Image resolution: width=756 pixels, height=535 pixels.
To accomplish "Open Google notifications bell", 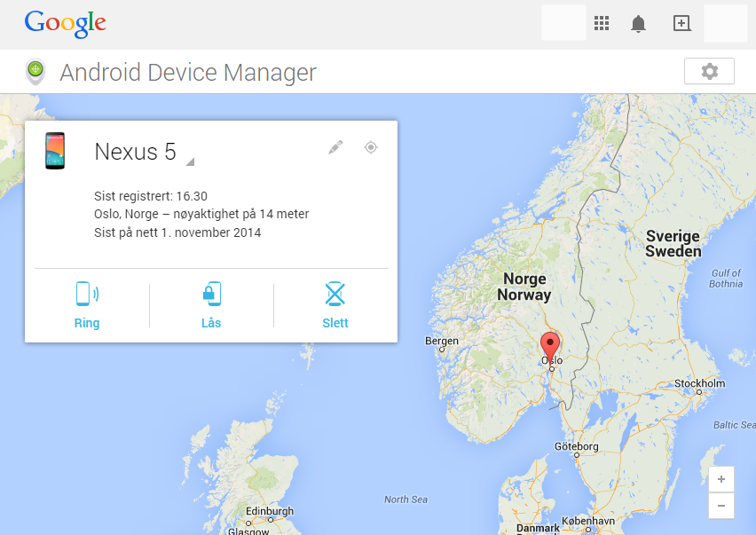I will [x=638, y=23].
